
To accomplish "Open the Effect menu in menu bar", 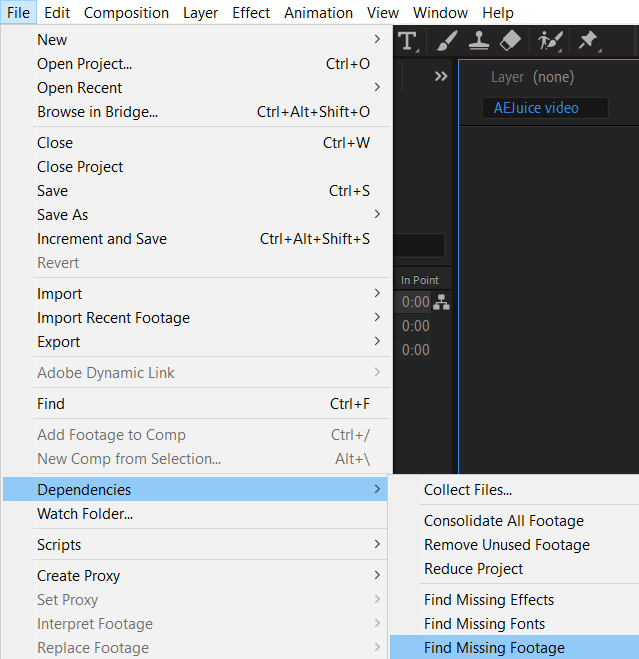I will [251, 13].
